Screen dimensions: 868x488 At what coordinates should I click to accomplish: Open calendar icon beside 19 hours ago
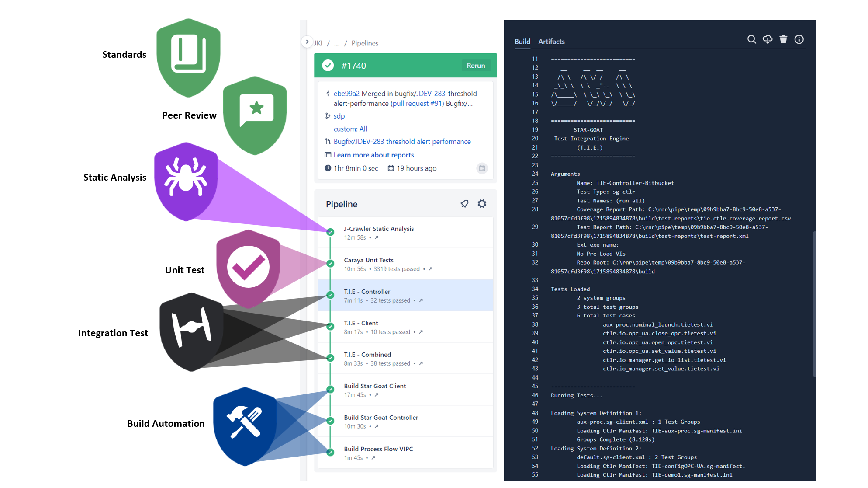482,168
